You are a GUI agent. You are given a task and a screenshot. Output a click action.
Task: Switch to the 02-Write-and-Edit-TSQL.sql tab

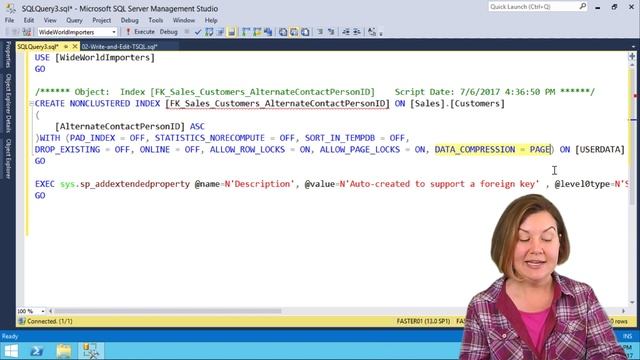click(x=119, y=47)
